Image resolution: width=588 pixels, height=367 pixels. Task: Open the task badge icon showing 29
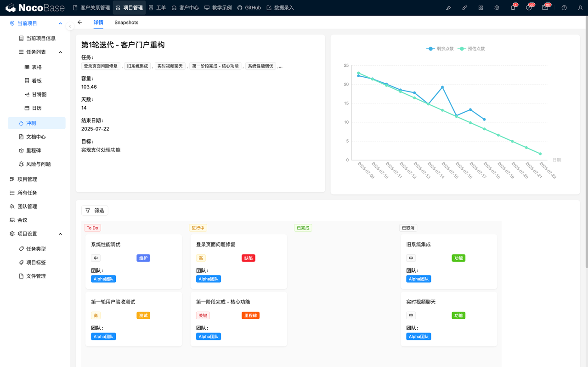(x=529, y=8)
